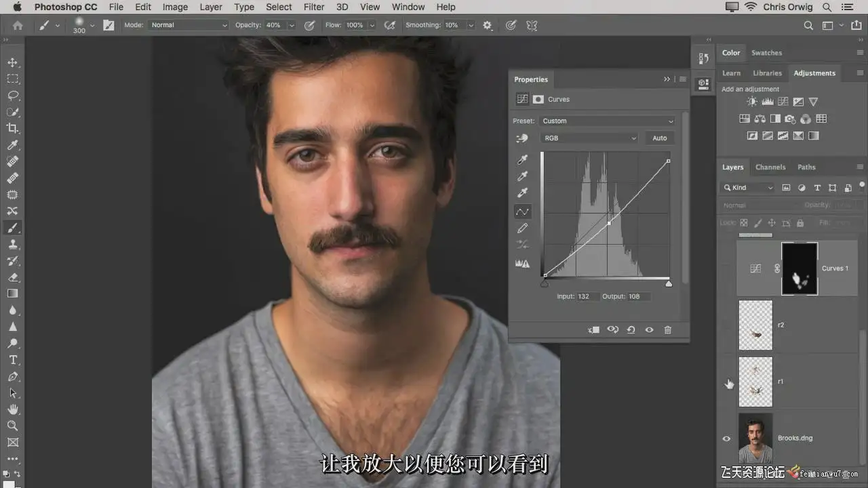Pick the gray point eyedropper in Curves
Viewport: 868px width, 488px height.
click(522, 176)
